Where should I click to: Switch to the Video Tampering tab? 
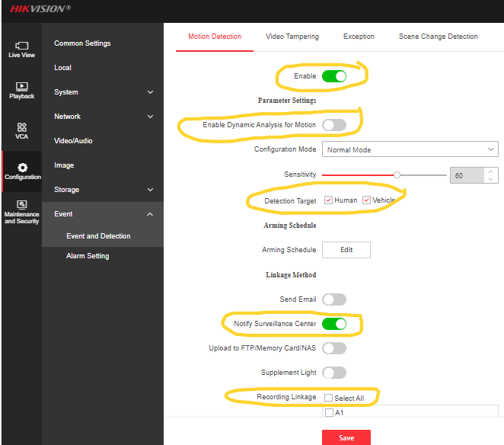(292, 37)
